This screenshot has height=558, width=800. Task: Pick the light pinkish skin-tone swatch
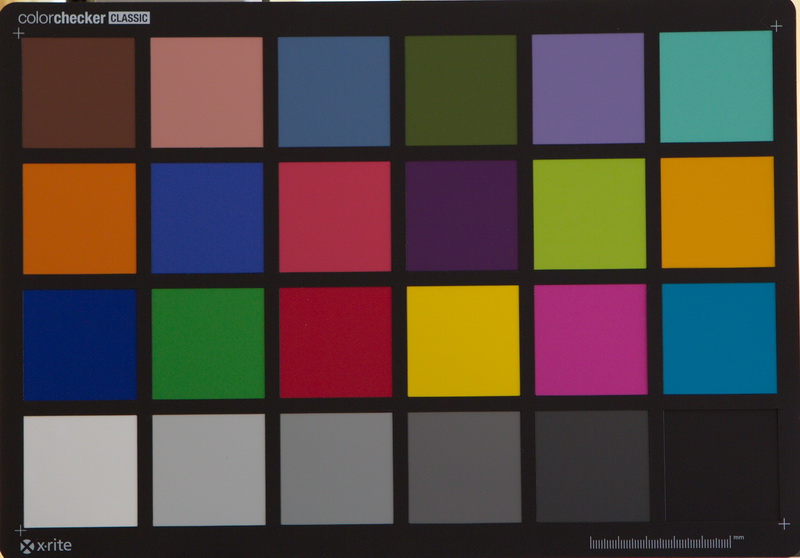[x=207, y=92]
